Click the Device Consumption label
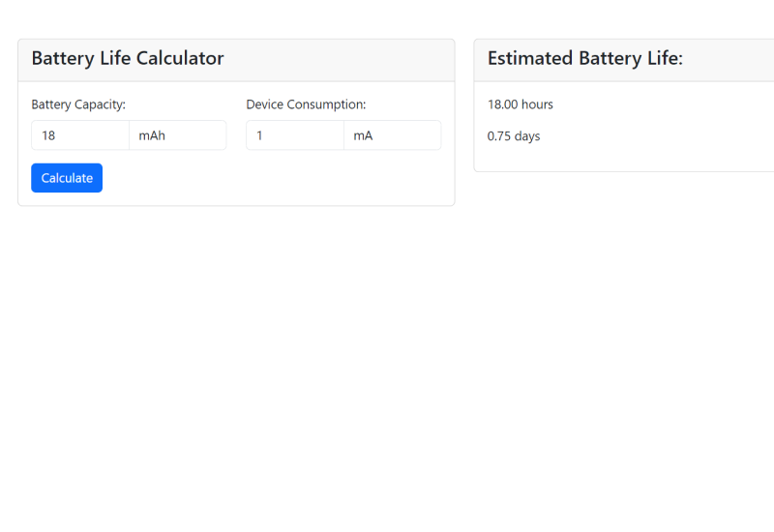 [306, 104]
